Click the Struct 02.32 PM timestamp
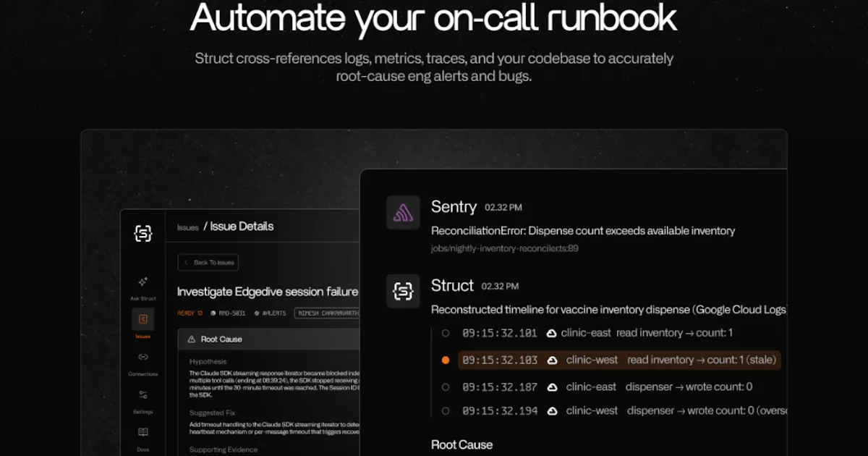Image resolution: width=868 pixels, height=456 pixels. click(500, 287)
